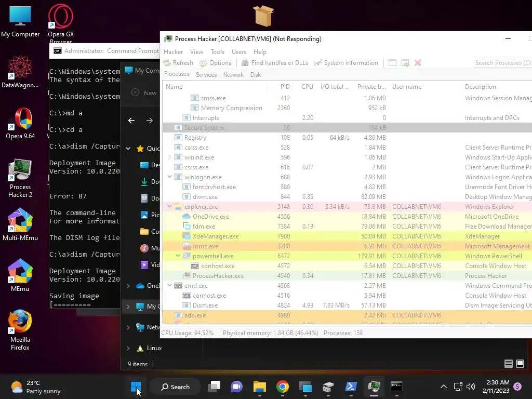Click the back arrow in File Explorer
This screenshot has width=532, height=399.
pos(131,121)
